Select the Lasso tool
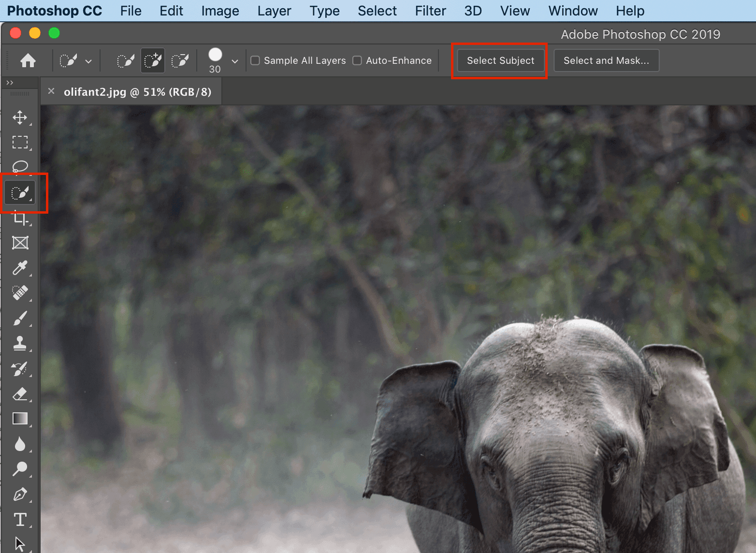Viewport: 756px width, 553px height. [x=20, y=167]
